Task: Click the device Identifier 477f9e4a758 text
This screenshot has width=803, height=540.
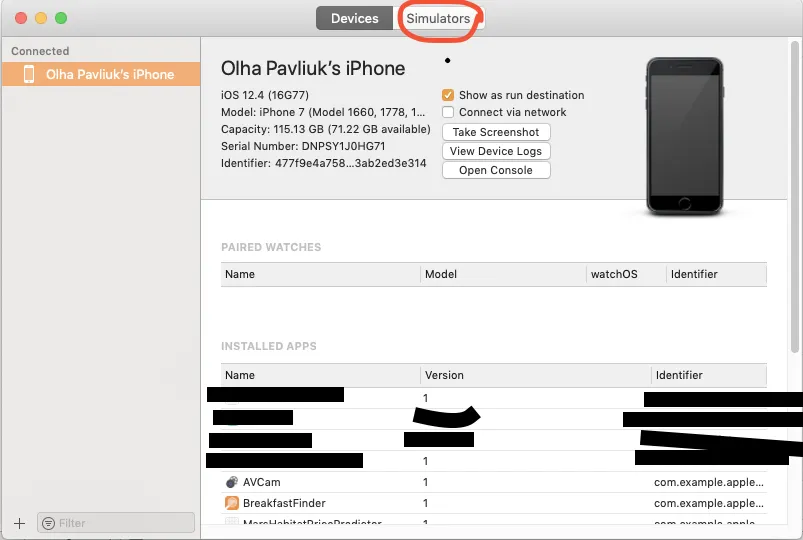Action: click(350, 163)
